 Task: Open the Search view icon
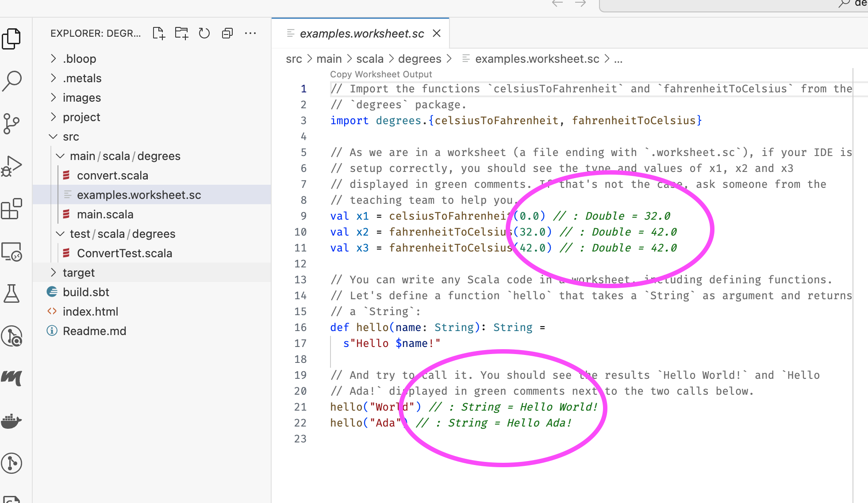coord(12,81)
